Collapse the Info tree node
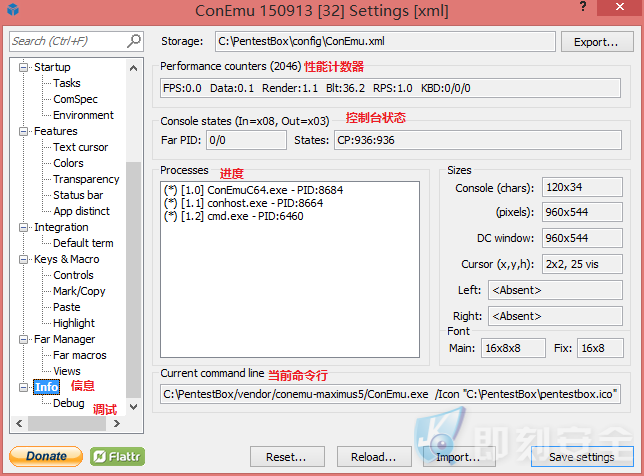This screenshot has width=644, height=476. tap(24, 387)
